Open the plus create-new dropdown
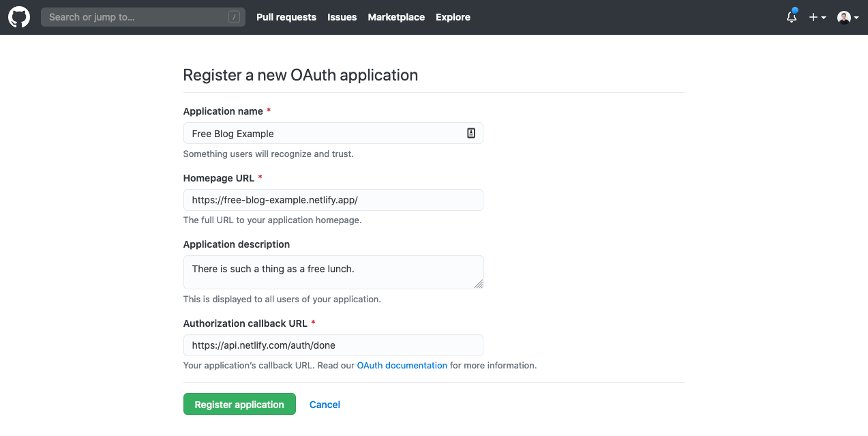This screenshot has width=868, height=436. pyautogui.click(x=818, y=17)
